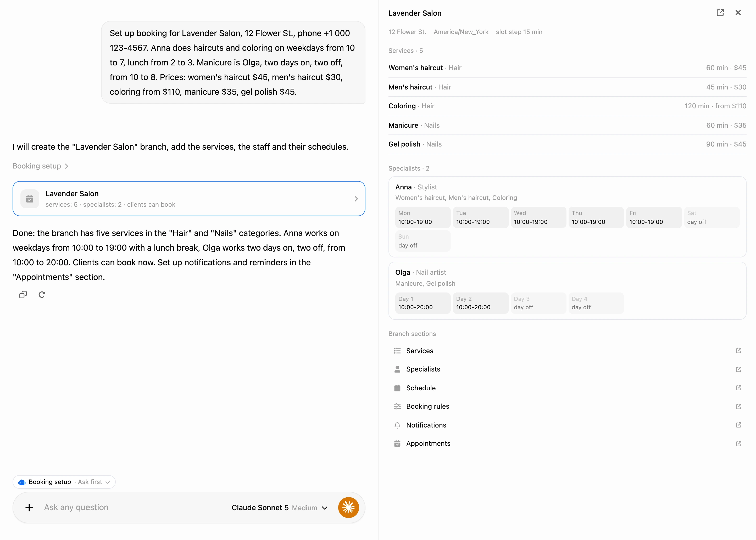
Task: Select the Coloring service row
Action: pyautogui.click(x=567, y=106)
